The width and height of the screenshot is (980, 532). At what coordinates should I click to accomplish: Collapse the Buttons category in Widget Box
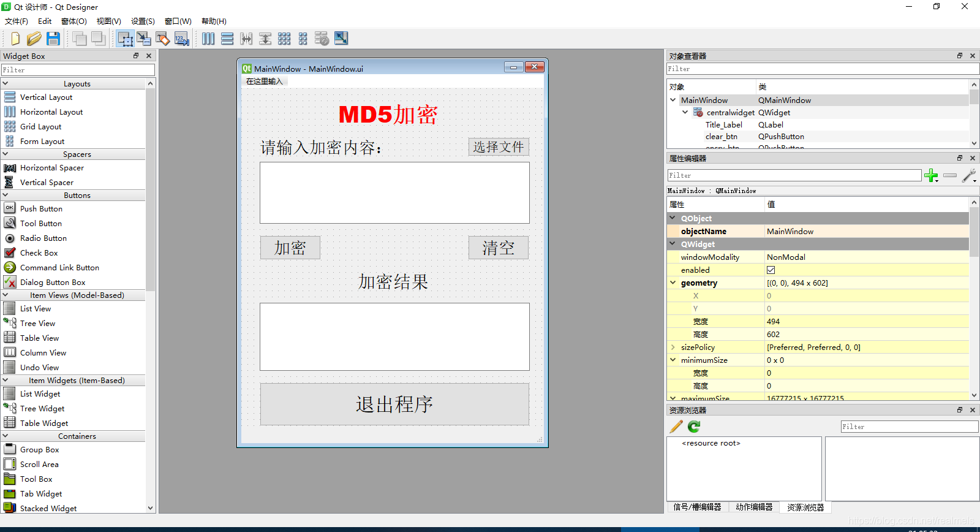pyautogui.click(x=6, y=195)
